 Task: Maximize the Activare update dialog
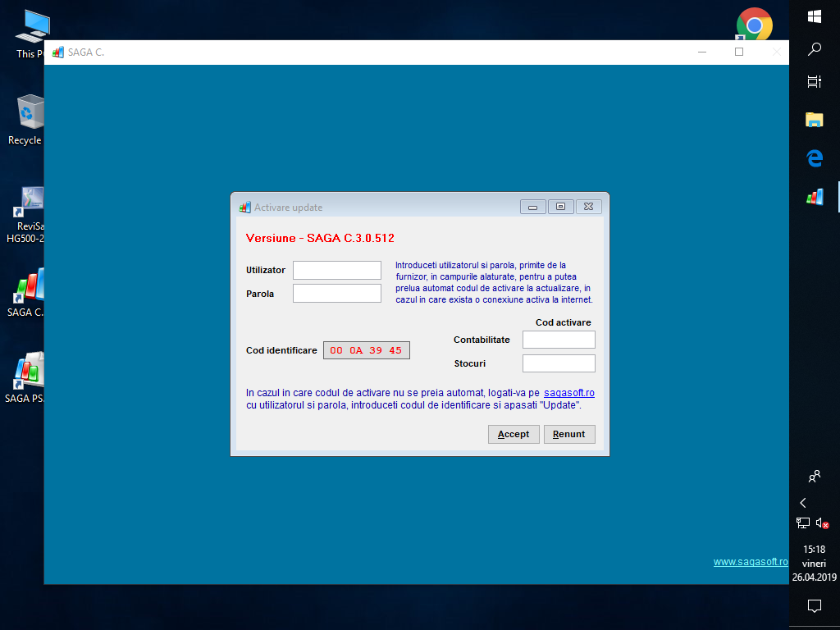(561, 207)
